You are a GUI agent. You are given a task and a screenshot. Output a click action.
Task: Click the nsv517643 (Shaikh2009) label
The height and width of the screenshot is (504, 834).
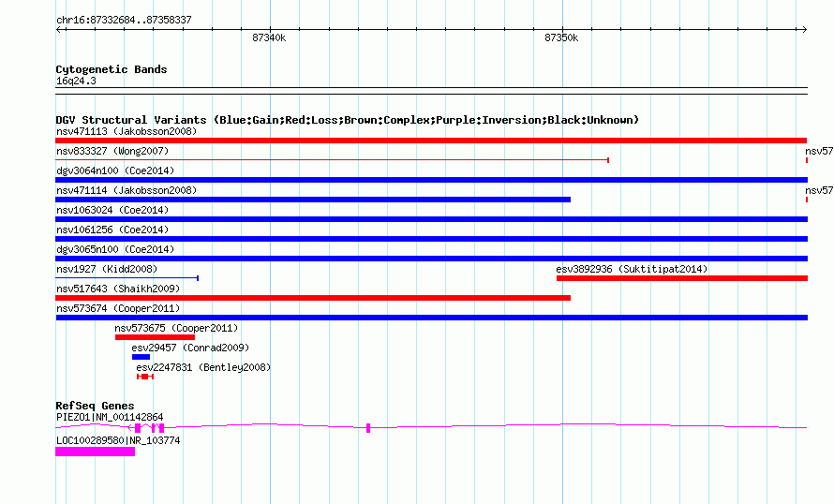(118, 289)
